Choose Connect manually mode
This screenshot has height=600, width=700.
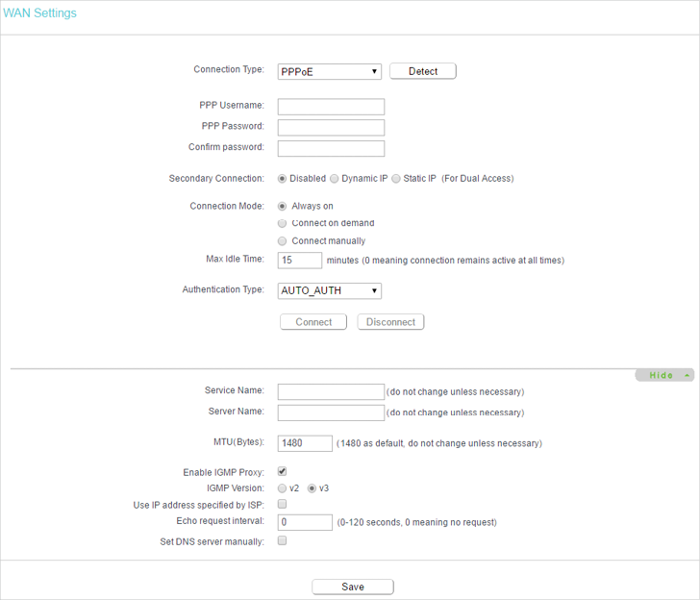(282, 241)
